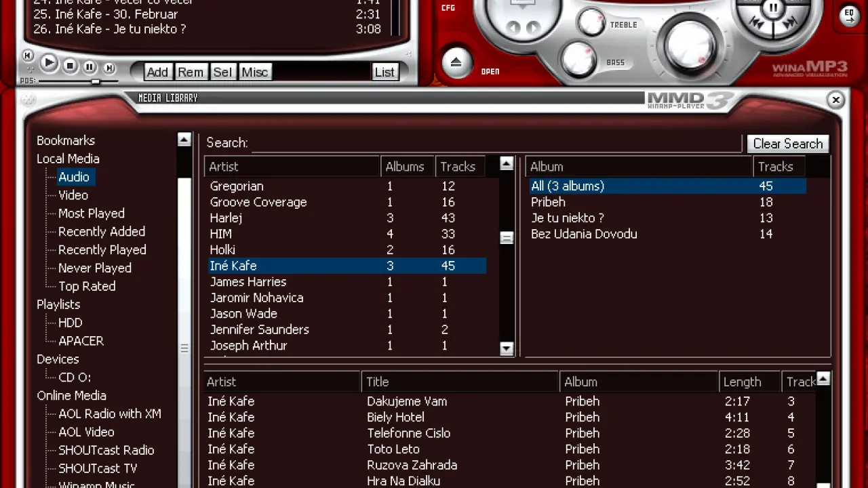
Task: Click the Clear Search button
Action: point(787,144)
